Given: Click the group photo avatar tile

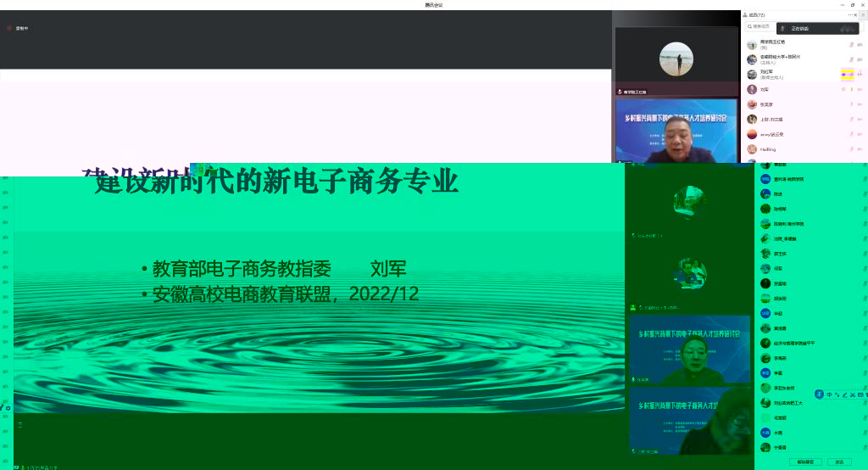Looking at the screenshot, I should pyautogui.click(x=689, y=273).
